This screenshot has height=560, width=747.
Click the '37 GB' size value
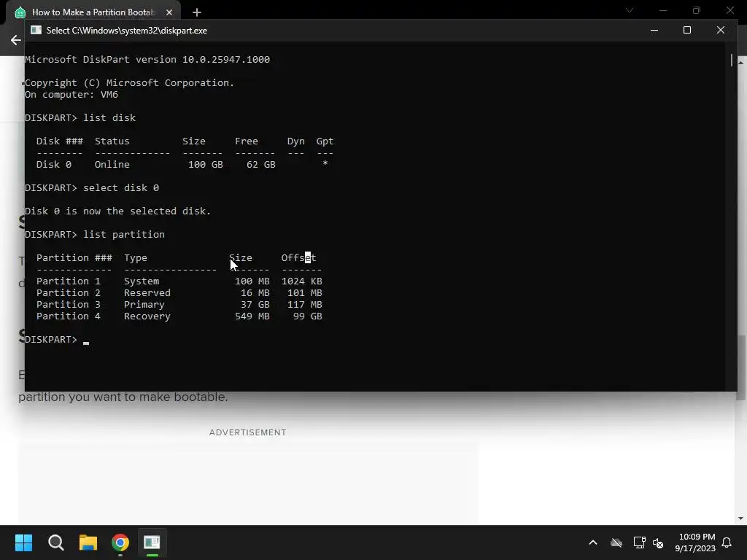click(255, 304)
